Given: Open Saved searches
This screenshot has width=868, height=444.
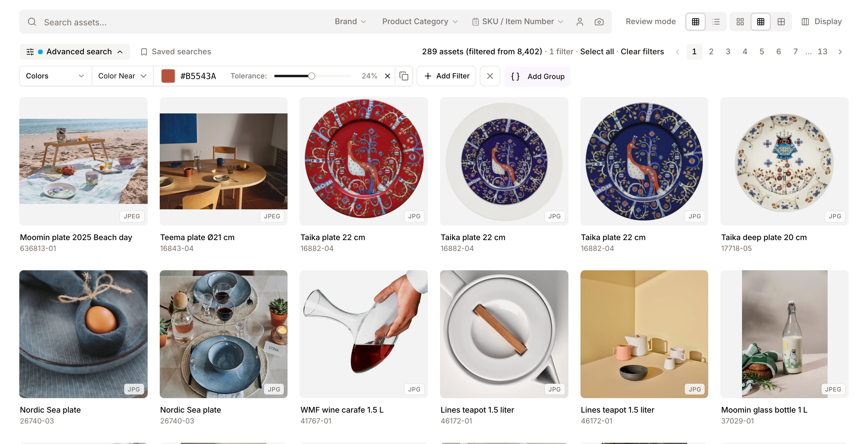Looking at the screenshot, I should 176,52.
